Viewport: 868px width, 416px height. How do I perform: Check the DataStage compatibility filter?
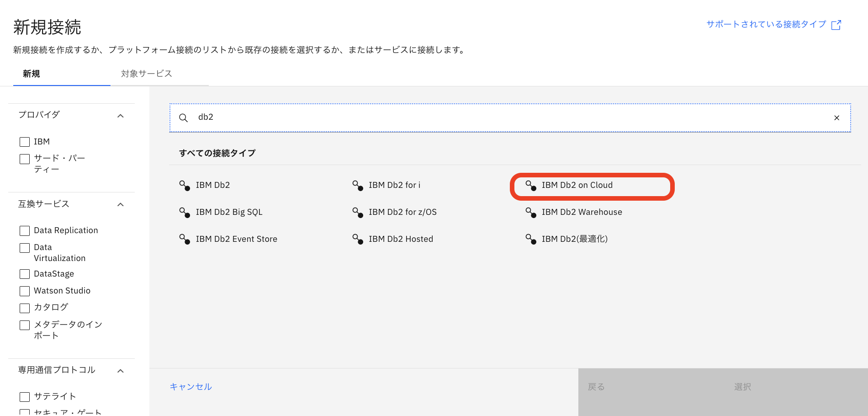pos(25,274)
